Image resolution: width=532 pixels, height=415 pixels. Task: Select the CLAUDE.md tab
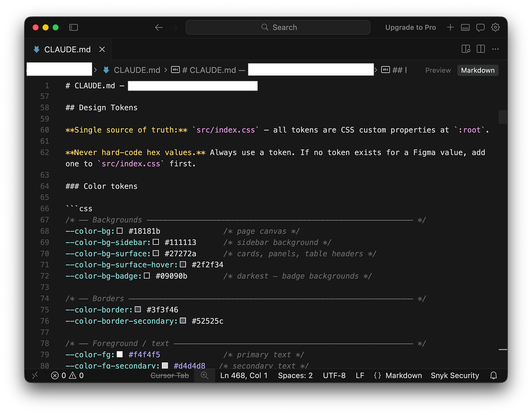[x=68, y=49]
